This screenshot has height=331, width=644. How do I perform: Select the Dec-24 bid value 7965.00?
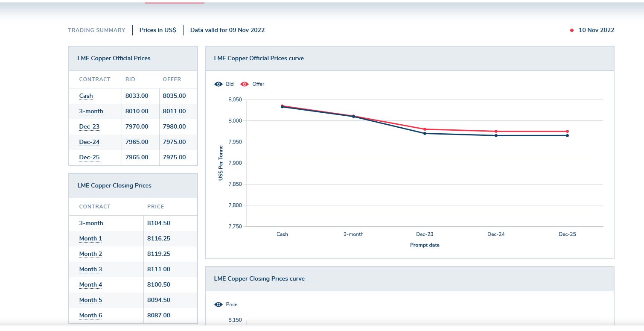pos(137,142)
